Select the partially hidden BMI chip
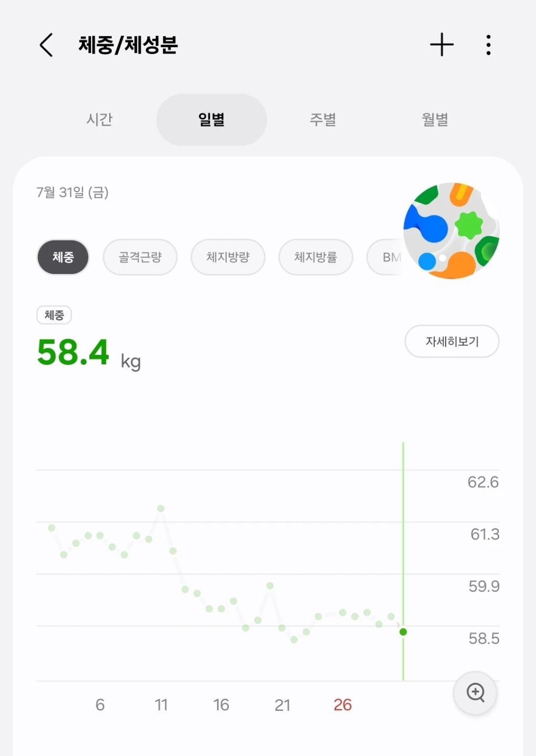The image size is (536, 756). click(386, 257)
